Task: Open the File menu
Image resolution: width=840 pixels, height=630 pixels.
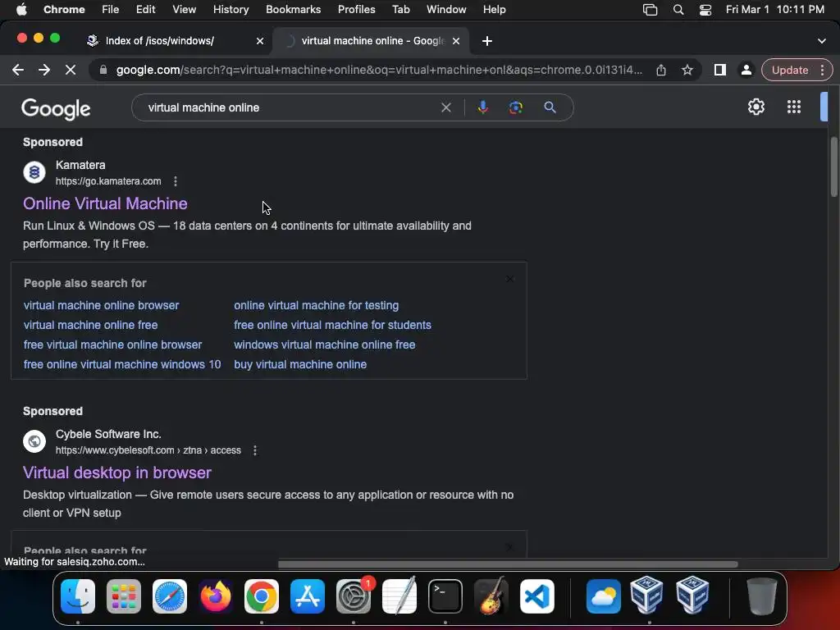Action: [x=111, y=10]
